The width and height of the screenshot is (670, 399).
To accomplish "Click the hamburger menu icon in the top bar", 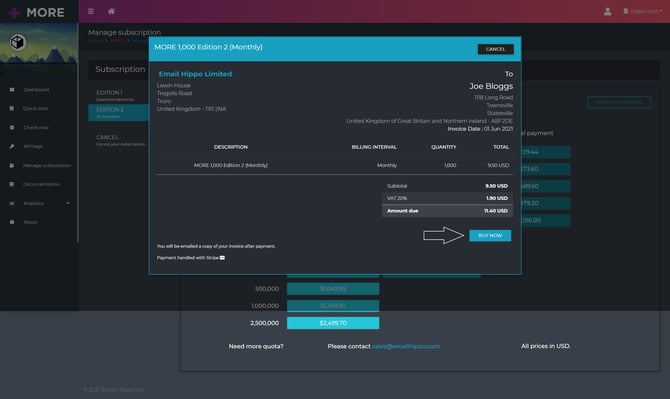I will click(x=91, y=12).
